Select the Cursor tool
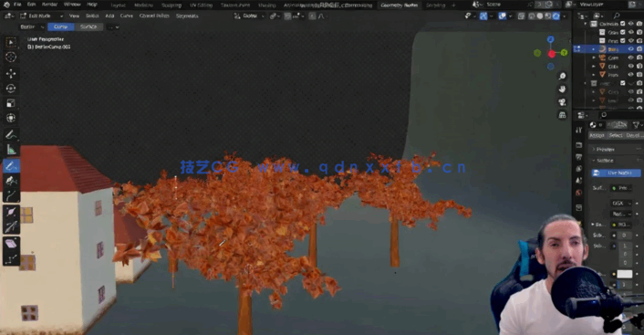 pos(11,58)
